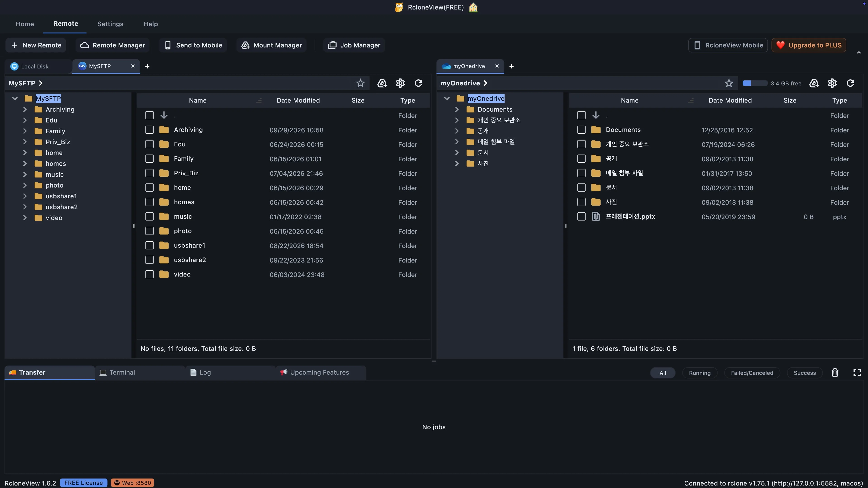Expand the video node in the tree
The image size is (868, 488).
pos(25,218)
